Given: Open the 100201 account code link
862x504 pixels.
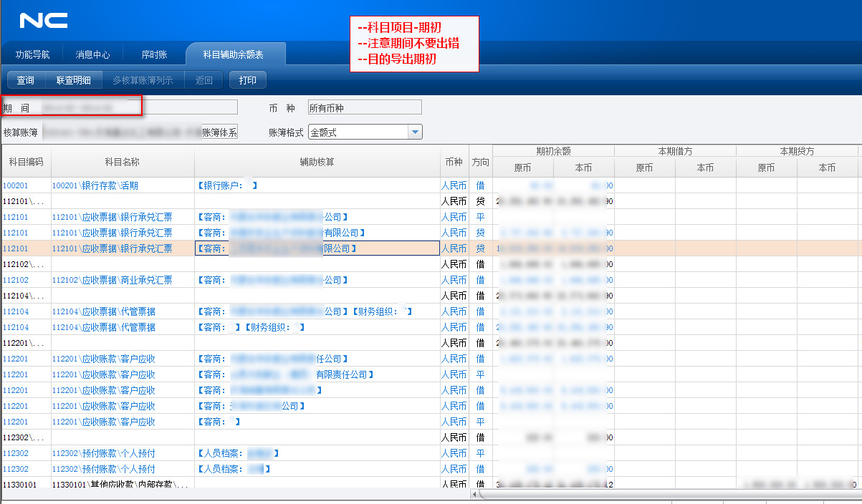Looking at the screenshot, I should 15,185.
